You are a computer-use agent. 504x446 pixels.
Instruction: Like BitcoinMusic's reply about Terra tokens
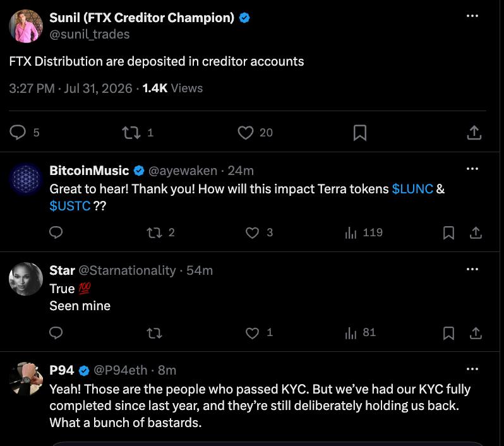click(x=253, y=232)
